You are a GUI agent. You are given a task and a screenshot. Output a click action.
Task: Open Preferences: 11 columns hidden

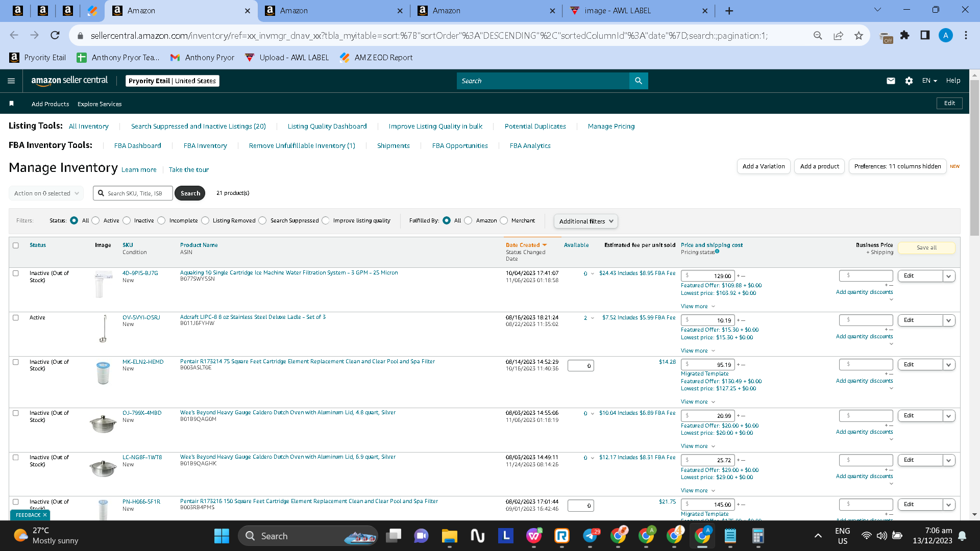coord(897,166)
